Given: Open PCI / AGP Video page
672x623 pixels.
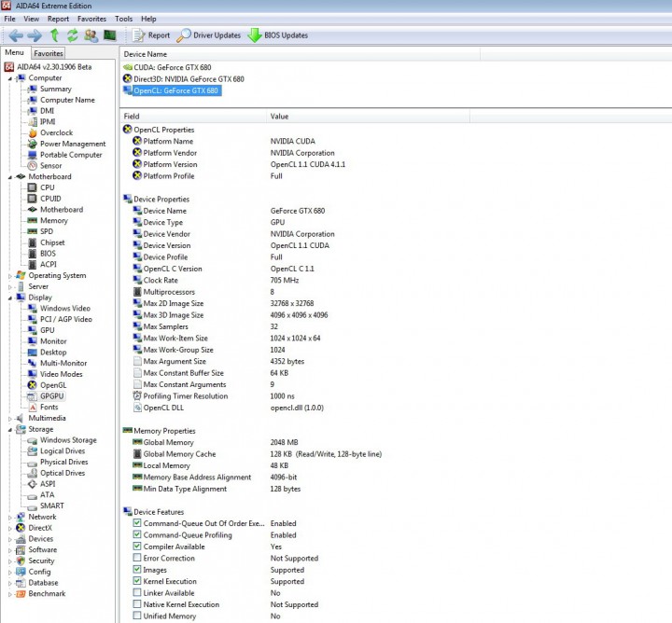Looking at the screenshot, I should pos(66,319).
